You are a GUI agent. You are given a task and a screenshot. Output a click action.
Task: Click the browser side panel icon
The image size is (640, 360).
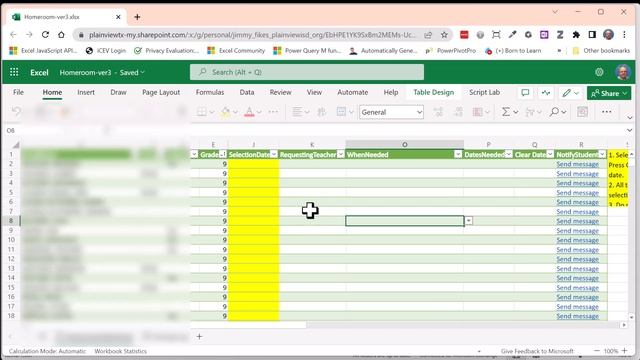[x=592, y=35]
